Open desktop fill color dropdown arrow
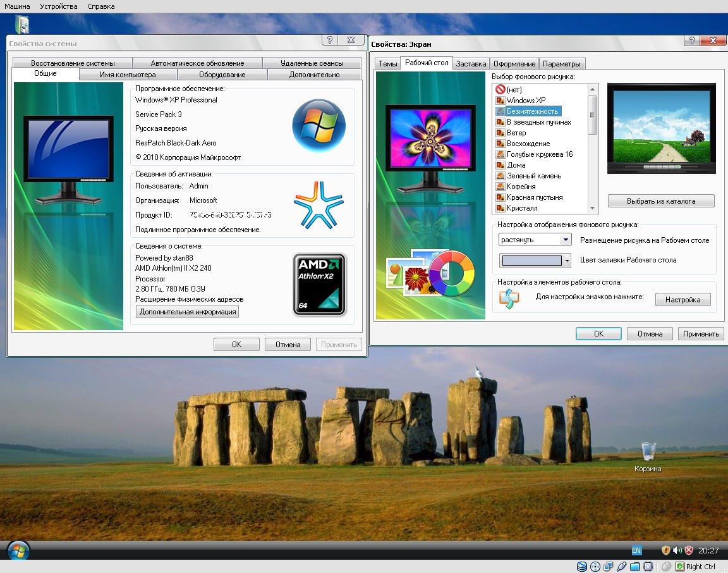The width and height of the screenshot is (728, 573). [567, 261]
